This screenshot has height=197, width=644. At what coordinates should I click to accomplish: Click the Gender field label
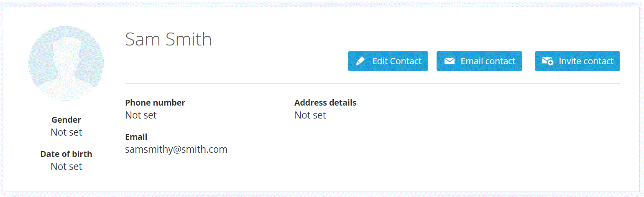[66, 120]
